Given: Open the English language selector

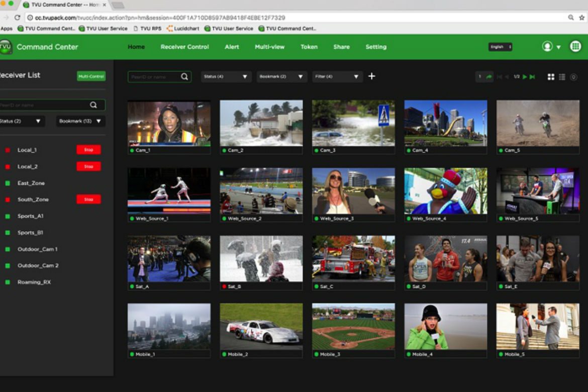Looking at the screenshot, I should (500, 47).
